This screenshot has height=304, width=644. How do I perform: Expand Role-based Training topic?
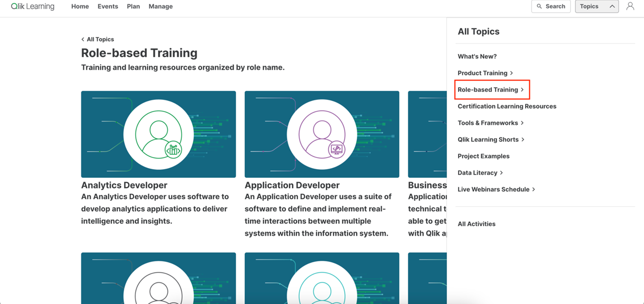tap(491, 89)
